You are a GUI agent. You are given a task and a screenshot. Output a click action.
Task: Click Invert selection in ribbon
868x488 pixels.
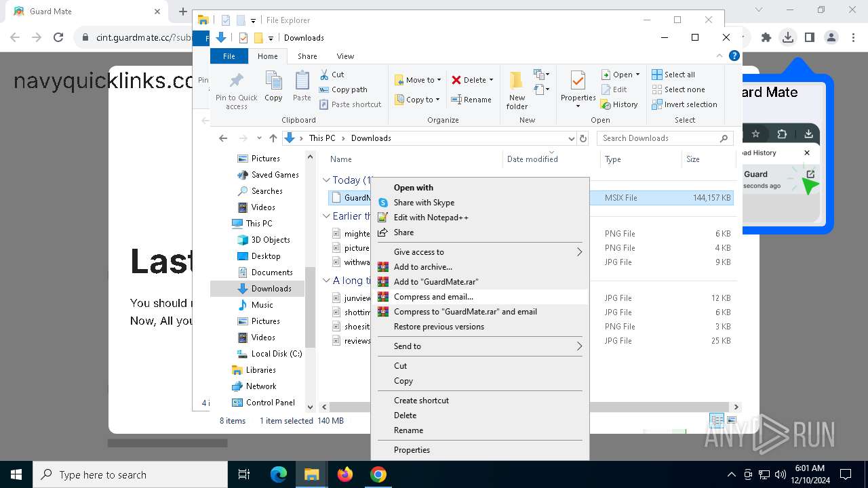(684, 104)
